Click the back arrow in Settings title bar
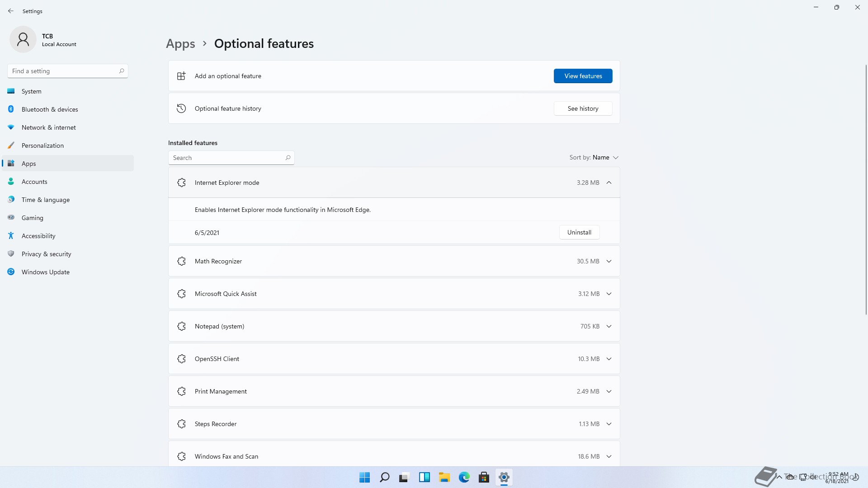Image resolution: width=868 pixels, height=488 pixels. pos(11,11)
